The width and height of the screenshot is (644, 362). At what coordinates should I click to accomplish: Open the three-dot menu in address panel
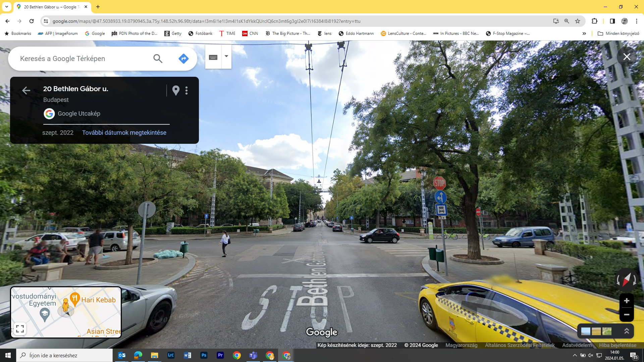[x=186, y=90]
